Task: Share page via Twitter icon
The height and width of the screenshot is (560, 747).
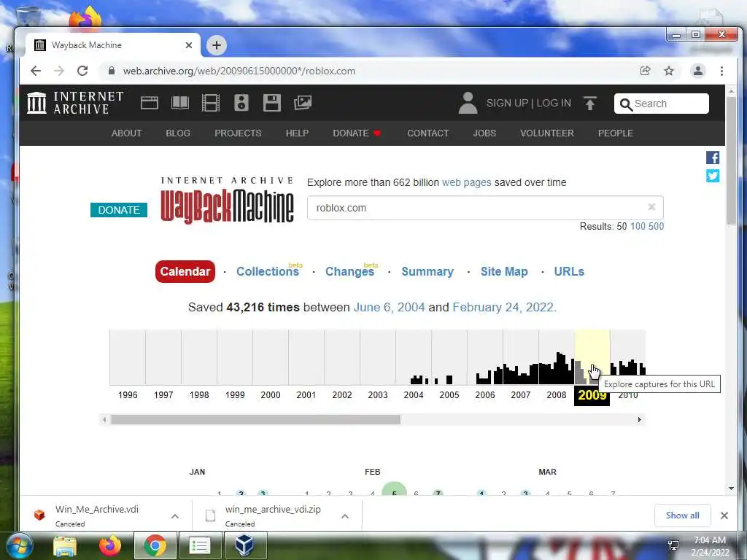Action: click(713, 176)
